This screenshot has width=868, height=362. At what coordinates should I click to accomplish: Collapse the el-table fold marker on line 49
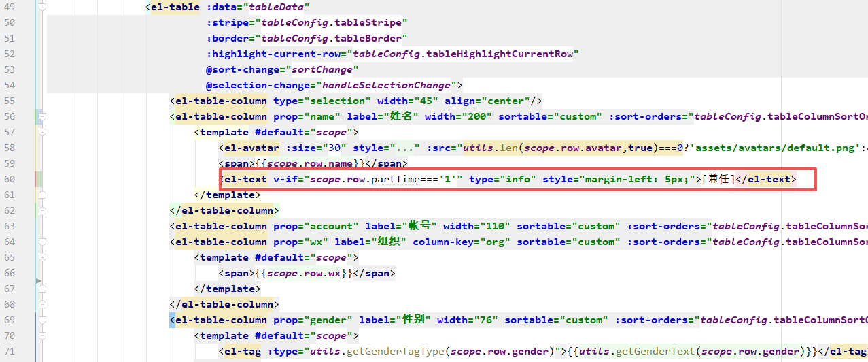click(42, 7)
